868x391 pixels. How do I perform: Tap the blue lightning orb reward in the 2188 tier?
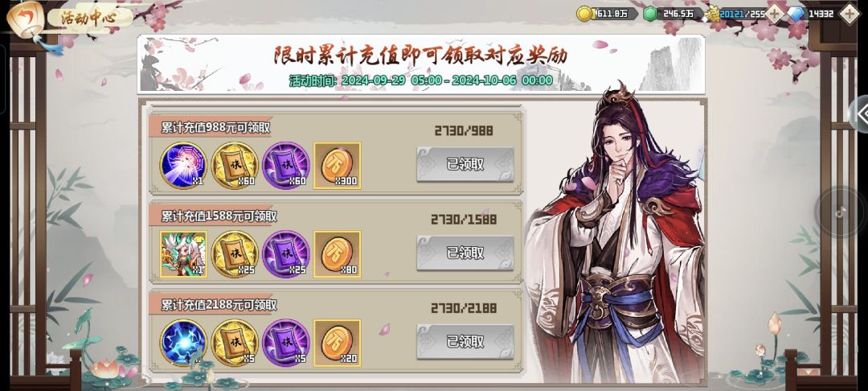point(183,343)
